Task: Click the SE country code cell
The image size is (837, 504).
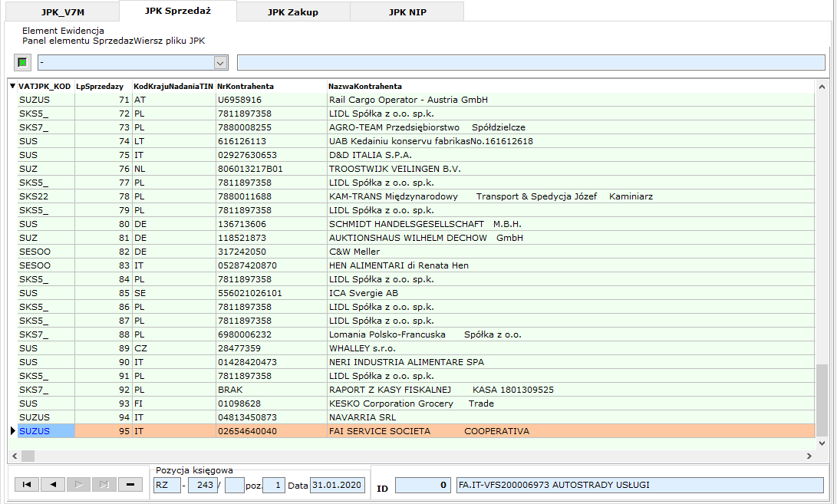Action: pos(174,293)
